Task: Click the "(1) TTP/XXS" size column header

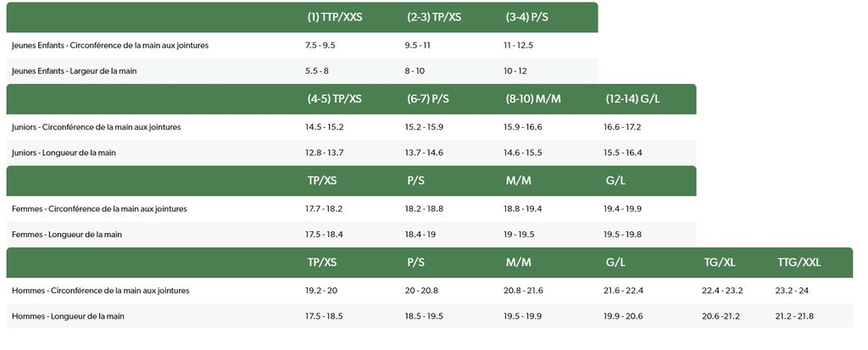Action: pos(335,17)
